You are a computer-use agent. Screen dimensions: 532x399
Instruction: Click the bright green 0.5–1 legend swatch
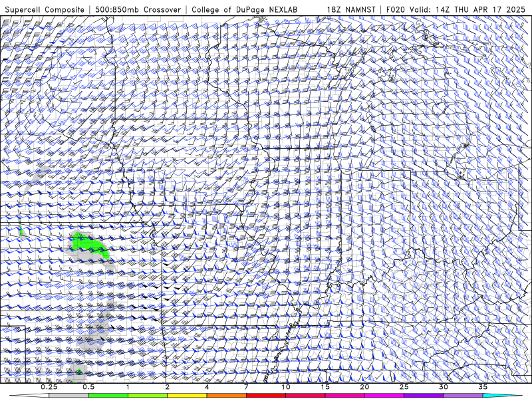point(108,396)
